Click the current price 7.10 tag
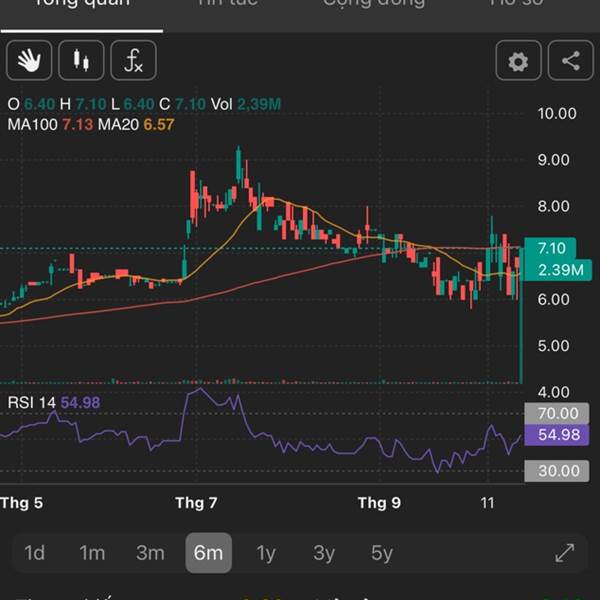Screen dimensions: 600x600 coord(550,248)
